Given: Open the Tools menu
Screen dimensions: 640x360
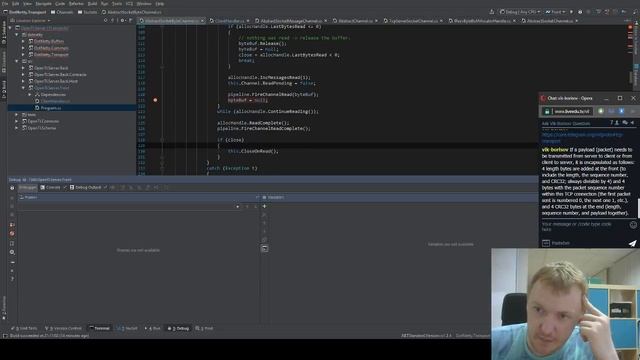Looking at the screenshot, I should pyautogui.click(x=117, y=4).
